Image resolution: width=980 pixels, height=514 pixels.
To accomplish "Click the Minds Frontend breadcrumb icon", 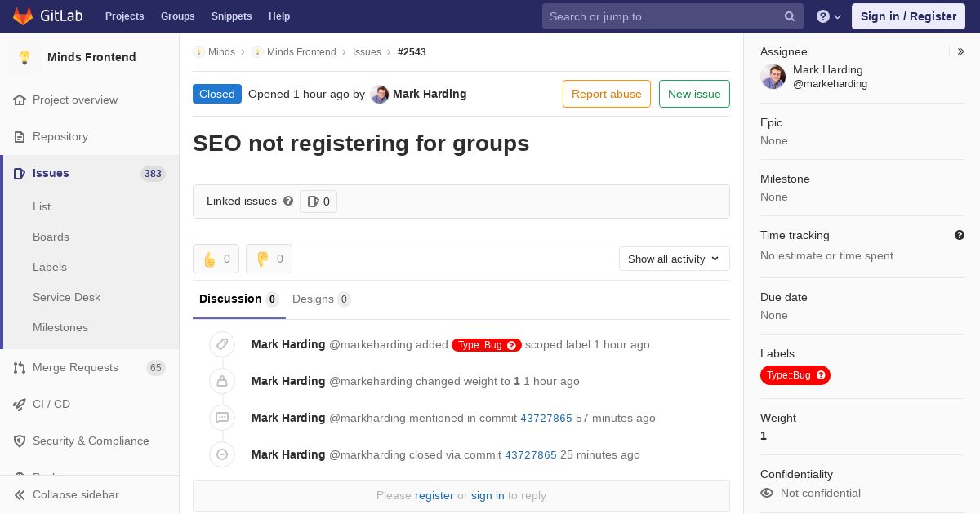I will pos(257,52).
